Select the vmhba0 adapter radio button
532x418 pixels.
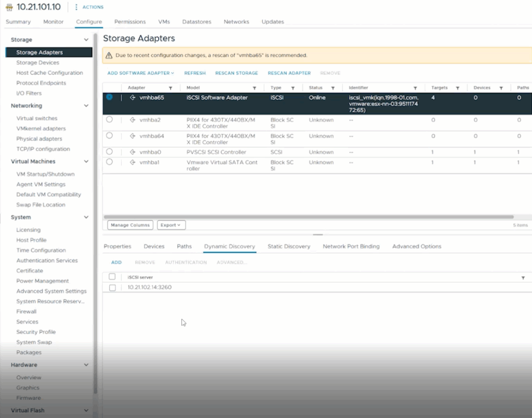pyautogui.click(x=109, y=151)
